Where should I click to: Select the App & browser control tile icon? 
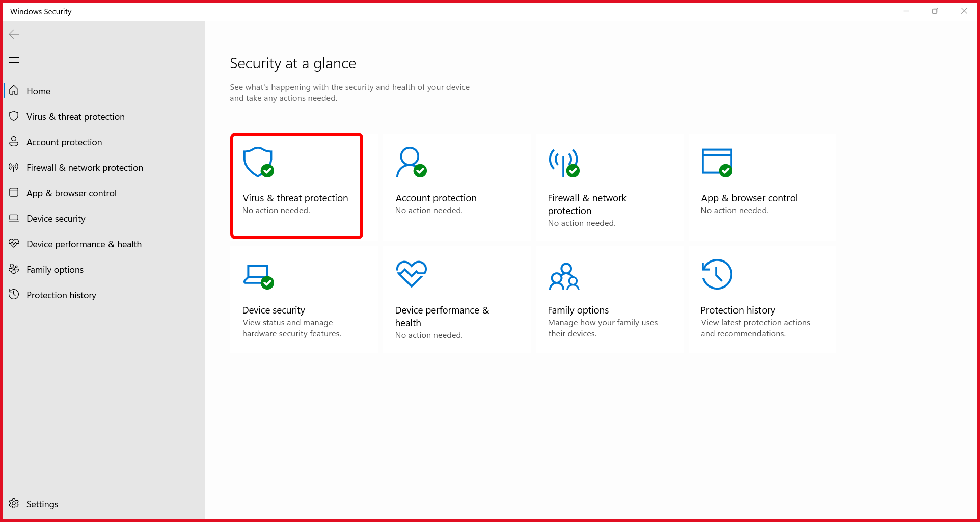click(x=717, y=162)
